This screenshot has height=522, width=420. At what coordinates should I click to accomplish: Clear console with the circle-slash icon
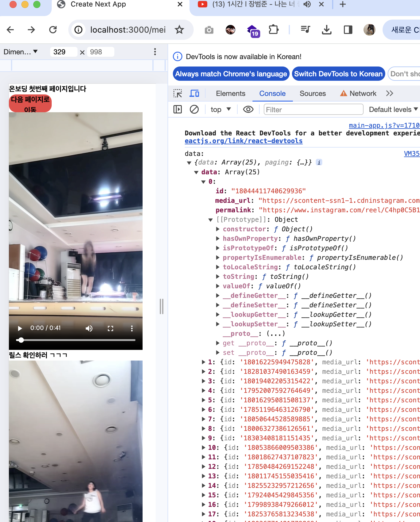194,109
